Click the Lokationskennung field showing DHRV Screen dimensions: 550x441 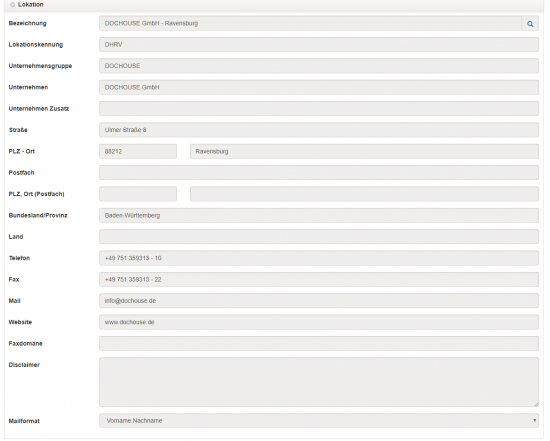[x=319, y=45]
